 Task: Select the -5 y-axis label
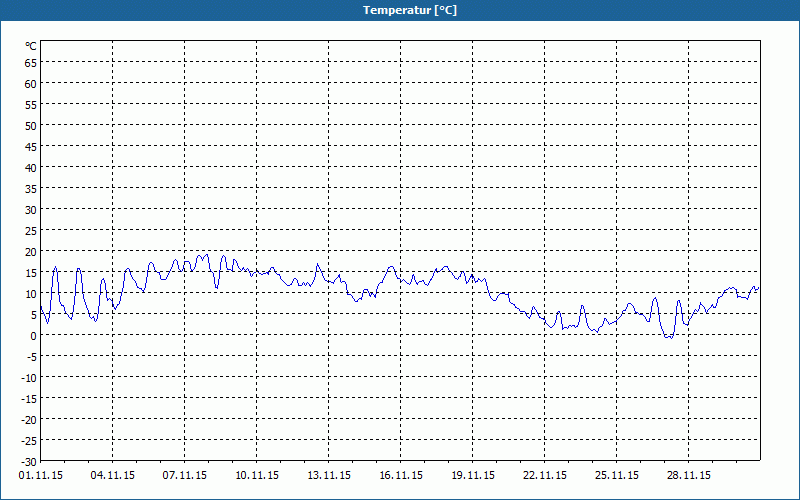[x=32, y=357]
